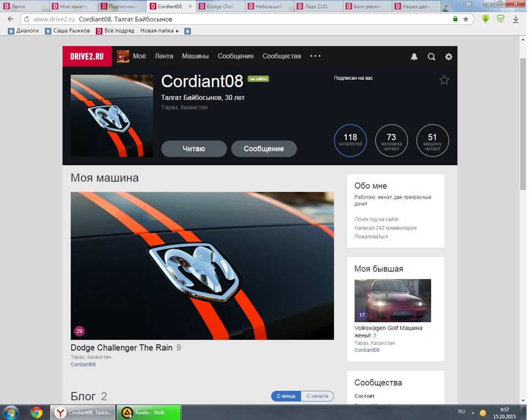Click Пожаловаться link

tap(371, 237)
